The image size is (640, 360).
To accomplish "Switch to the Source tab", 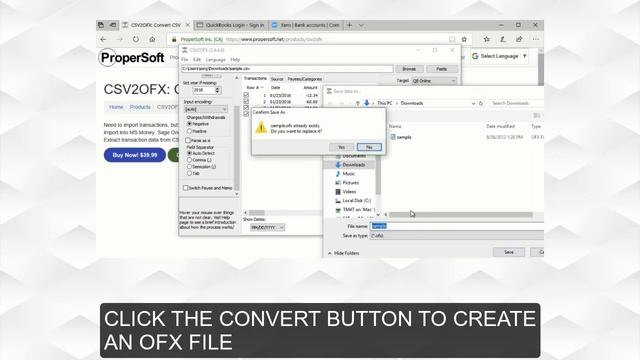I will click(x=277, y=79).
